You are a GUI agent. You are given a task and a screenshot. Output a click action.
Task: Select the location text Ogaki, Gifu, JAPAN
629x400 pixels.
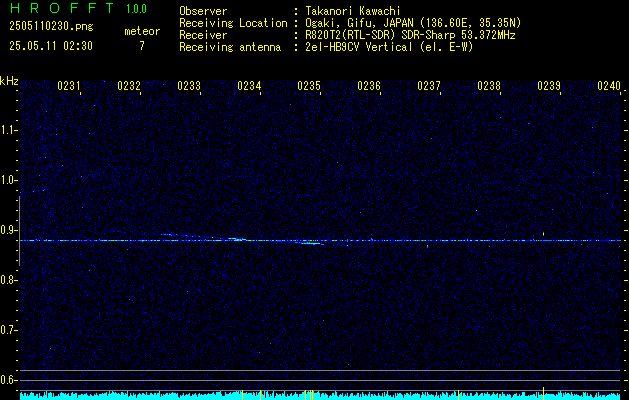point(359,23)
